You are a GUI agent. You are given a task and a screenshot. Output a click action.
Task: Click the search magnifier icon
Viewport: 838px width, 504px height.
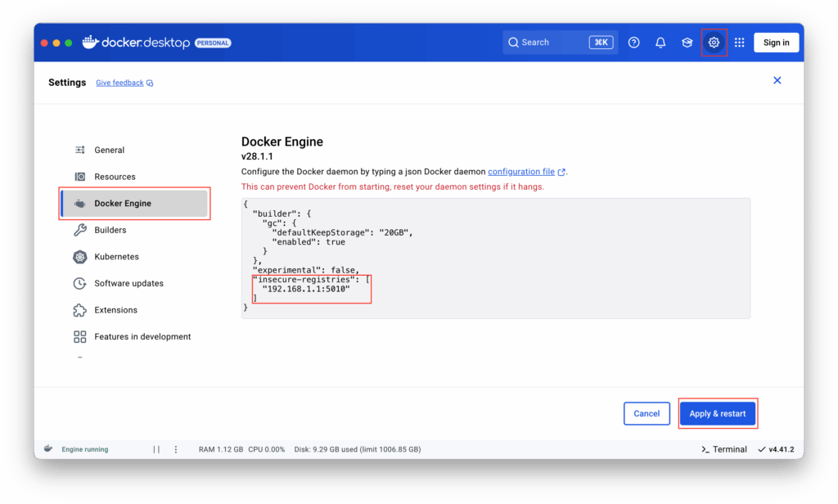point(513,43)
